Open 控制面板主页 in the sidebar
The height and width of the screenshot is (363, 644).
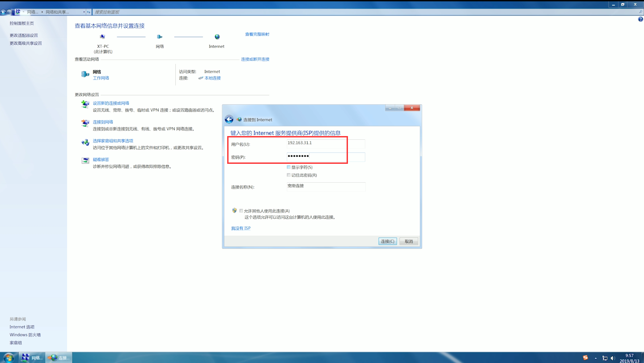(x=21, y=23)
